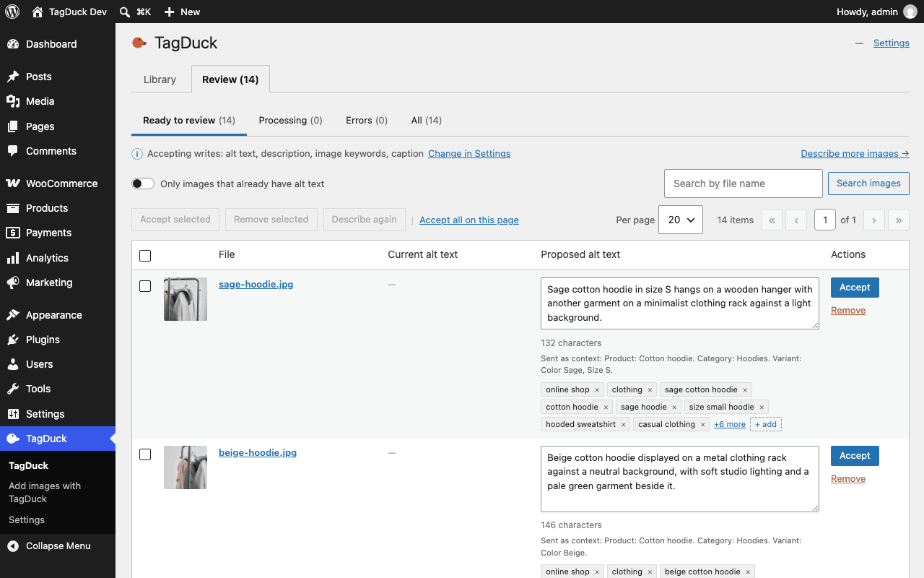Open Dashboard from the sidebar

[x=58, y=44]
